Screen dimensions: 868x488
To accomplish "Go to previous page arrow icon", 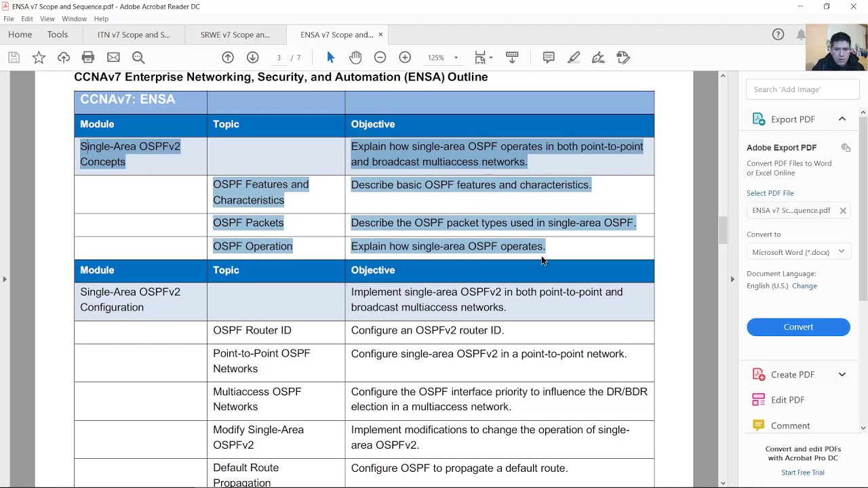I will (x=228, y=58).
